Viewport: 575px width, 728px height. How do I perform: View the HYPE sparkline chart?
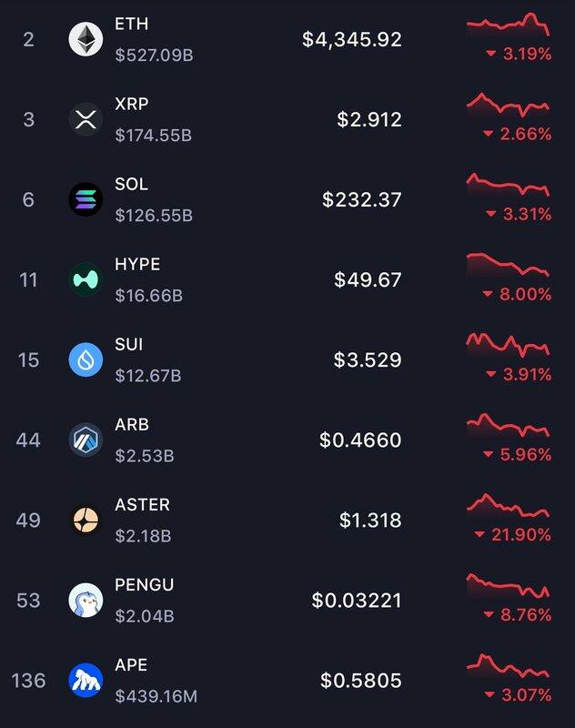pos(509,265)
